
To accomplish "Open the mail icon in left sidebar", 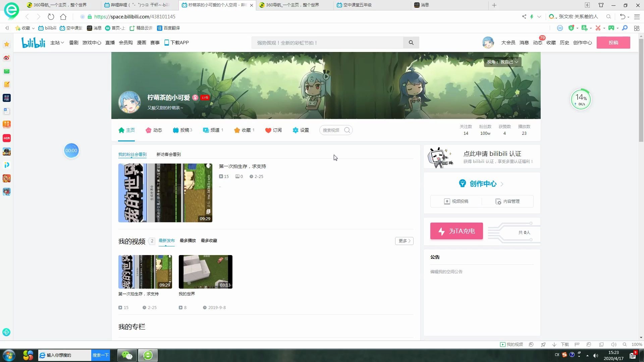I will [x=6, y=71].
